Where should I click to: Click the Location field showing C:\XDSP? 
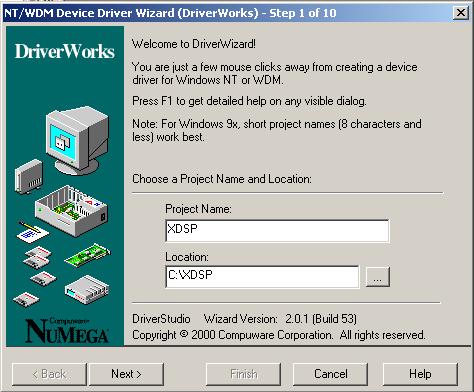pos(262,276)
